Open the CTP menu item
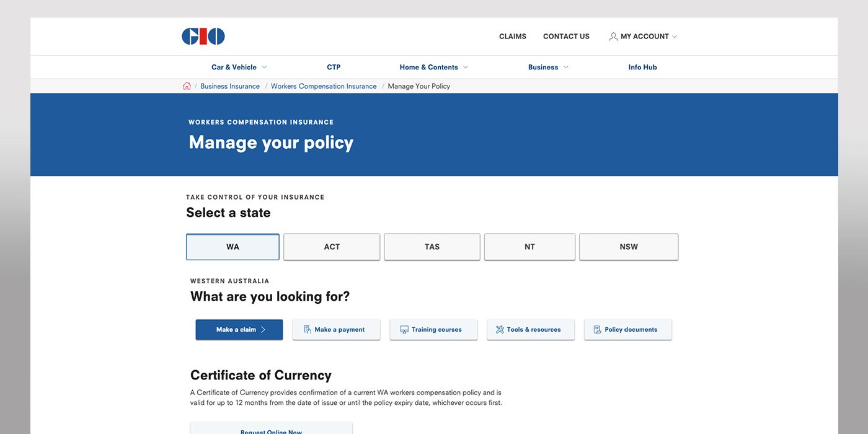 (334, 67)
